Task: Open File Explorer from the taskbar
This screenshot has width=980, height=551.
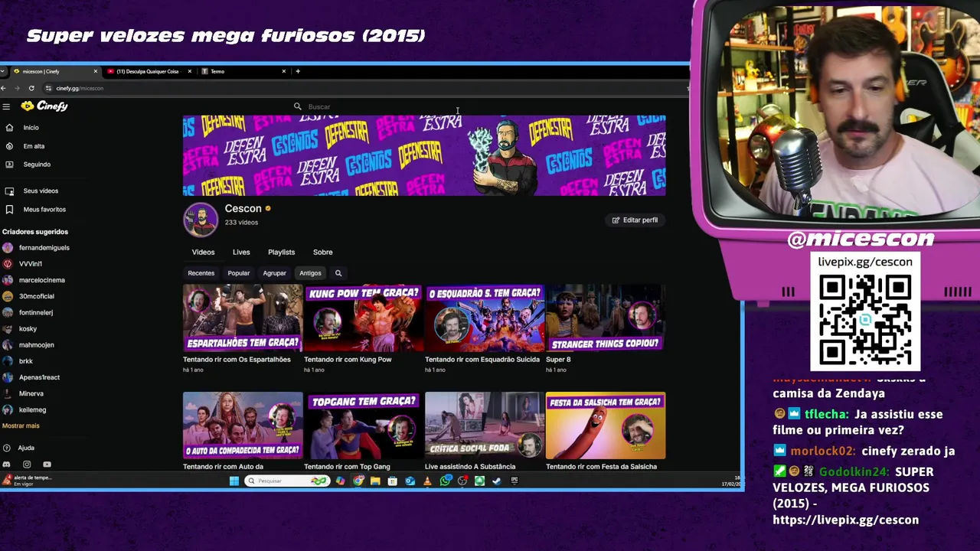Action: pyautogui.click(x=375, y=481)
